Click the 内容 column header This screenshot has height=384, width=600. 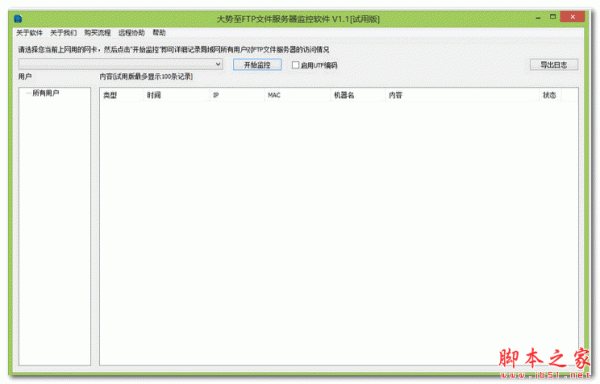[x=462, y=95]
